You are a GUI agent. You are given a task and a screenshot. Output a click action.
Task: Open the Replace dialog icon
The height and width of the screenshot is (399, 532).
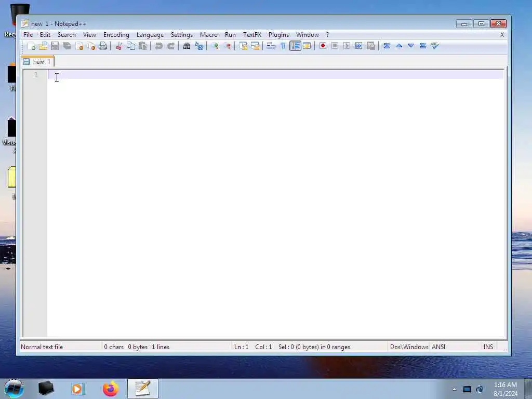(199, 46)
